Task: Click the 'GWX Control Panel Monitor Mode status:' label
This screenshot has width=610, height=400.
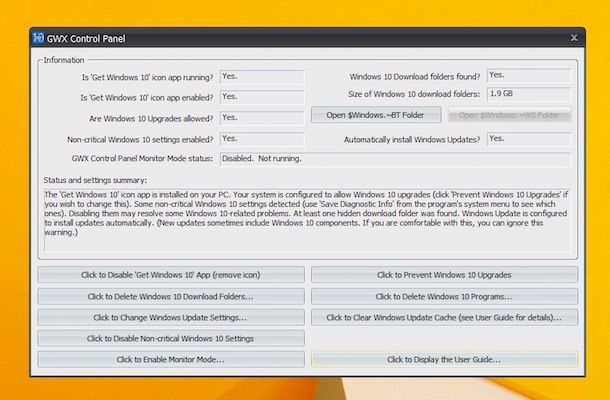Action: pyautogui.click(x=142, y=159)
